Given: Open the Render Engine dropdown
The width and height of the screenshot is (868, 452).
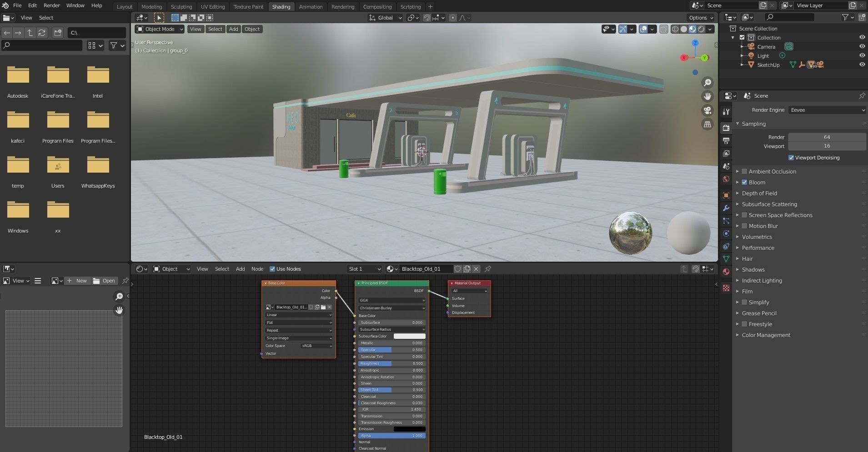Looking at the screenshot, I should [827, 110].
